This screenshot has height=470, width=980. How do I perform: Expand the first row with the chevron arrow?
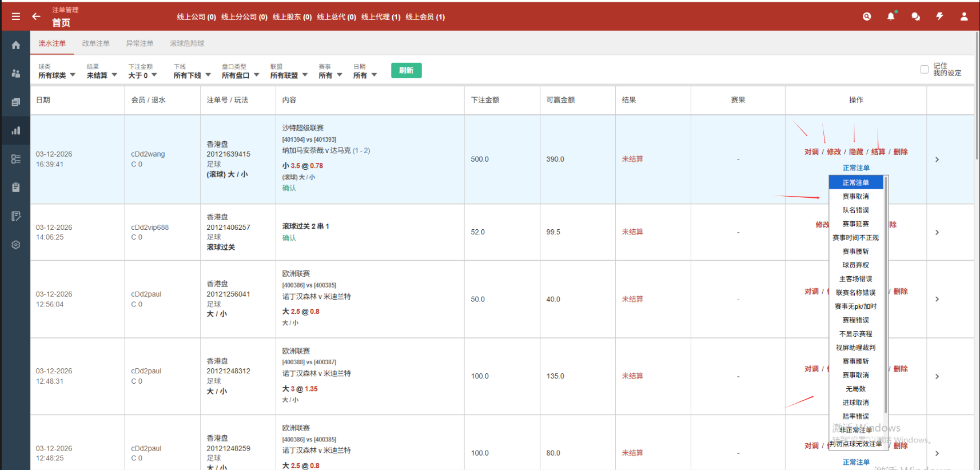click(x=937, y=160)
